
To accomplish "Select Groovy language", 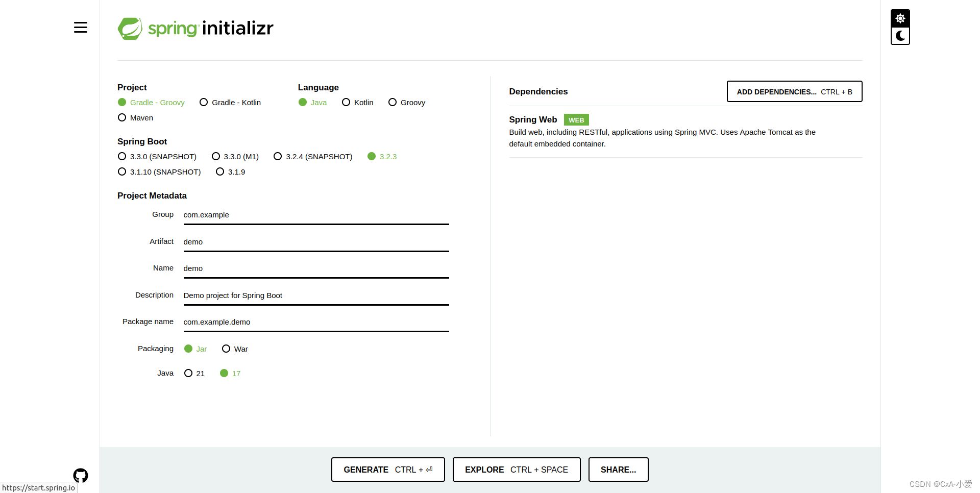I will click(x=407, y=103).
